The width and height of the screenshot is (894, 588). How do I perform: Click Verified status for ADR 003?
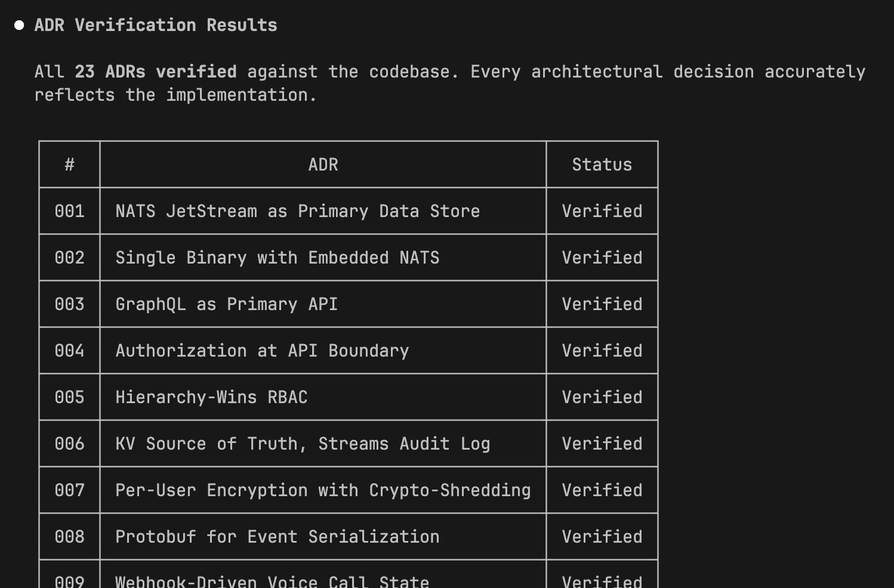pos(602,304)
